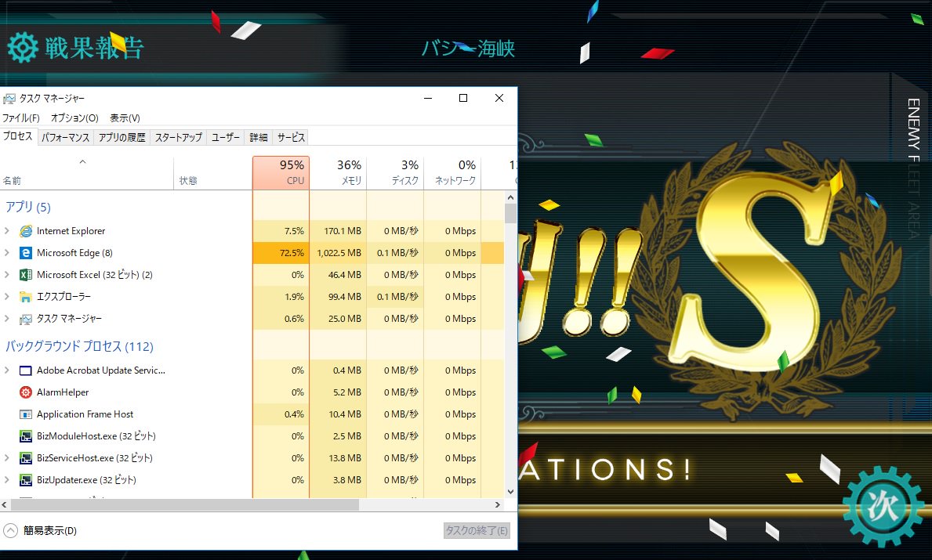Click the 次 gear button in game
This screenshot has width=932, height=560.
pos(883,507)
